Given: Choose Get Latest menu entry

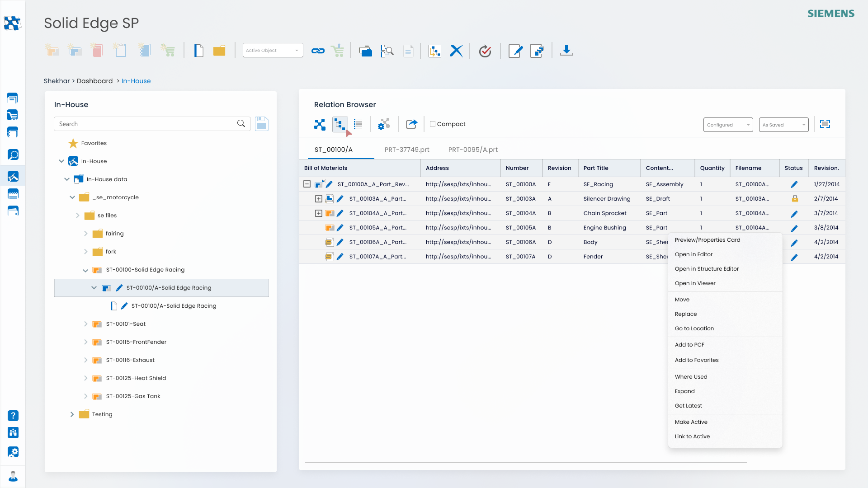Looking at the screenshot, I should click(689, 406).
